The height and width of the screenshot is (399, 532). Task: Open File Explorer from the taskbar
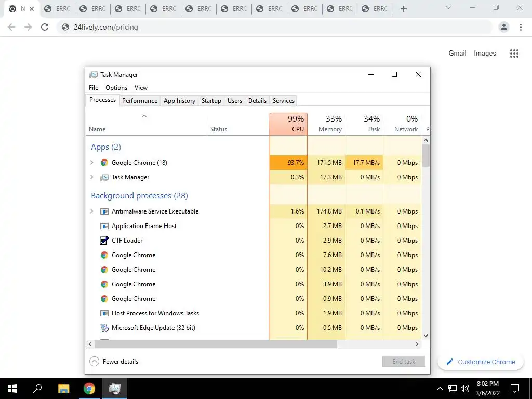pyautogui.click(x=63, y=389)
